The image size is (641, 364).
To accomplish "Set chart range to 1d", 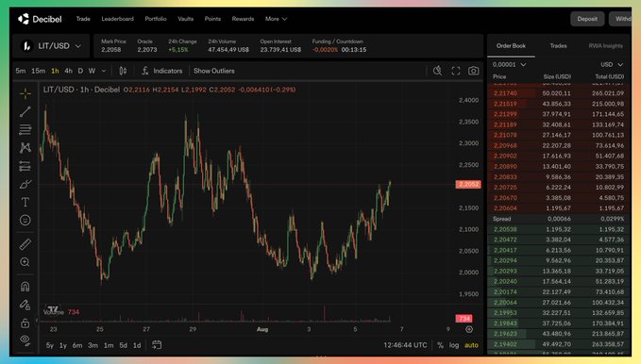I will point(137,345).
